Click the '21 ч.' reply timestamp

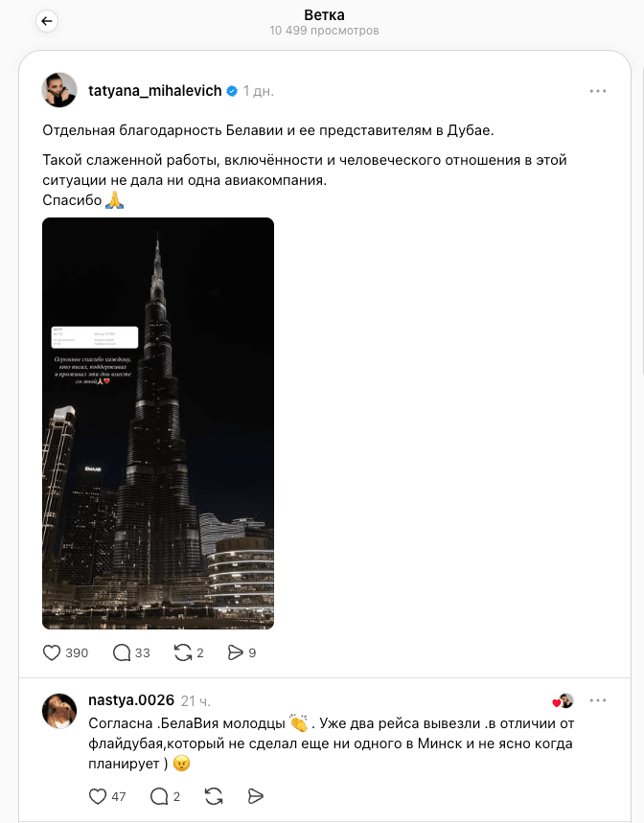195,700
